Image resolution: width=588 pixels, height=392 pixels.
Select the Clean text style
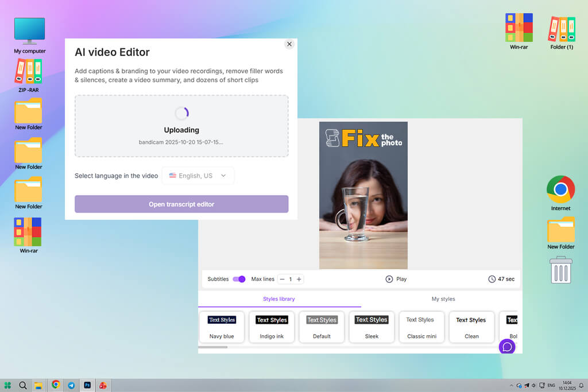[x=472, y=327]
